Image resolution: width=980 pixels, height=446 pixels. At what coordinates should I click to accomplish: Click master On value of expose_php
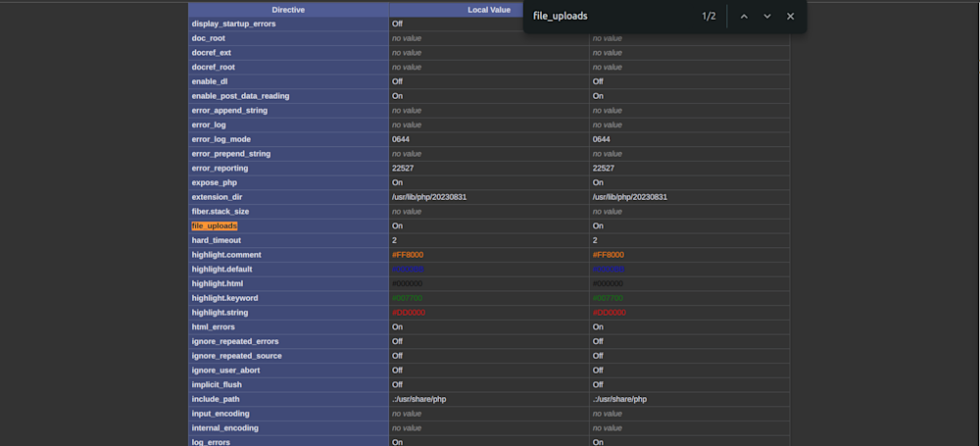tap(598, 182)
